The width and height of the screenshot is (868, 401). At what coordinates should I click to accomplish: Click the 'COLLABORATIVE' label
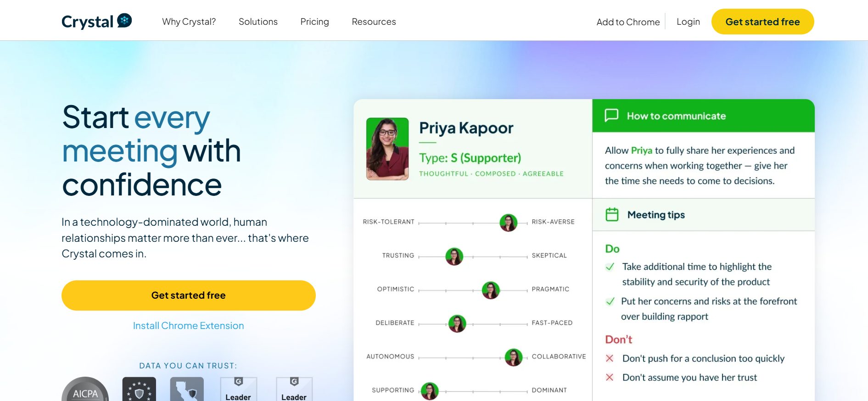click(x=559, y=356)
